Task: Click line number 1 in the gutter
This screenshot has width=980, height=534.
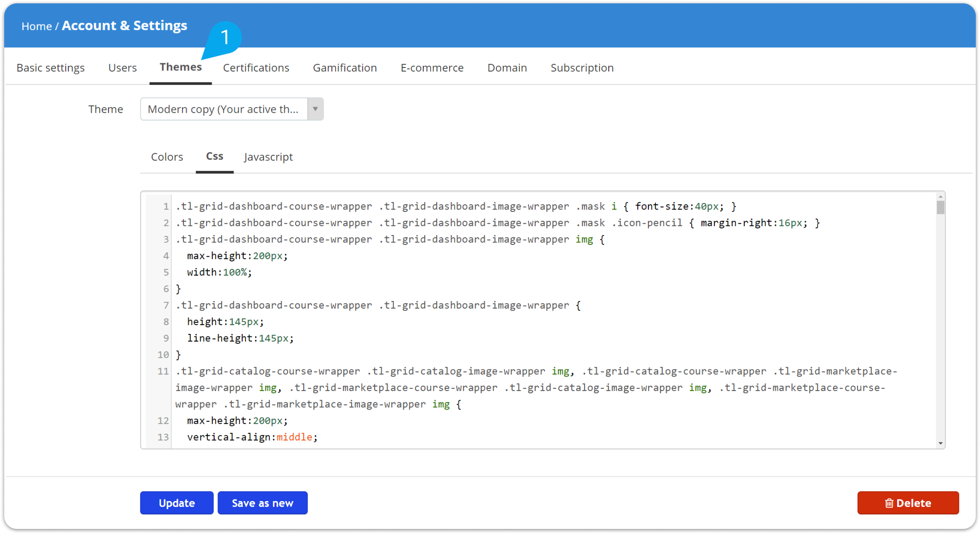Action: (x=166, y=206)
